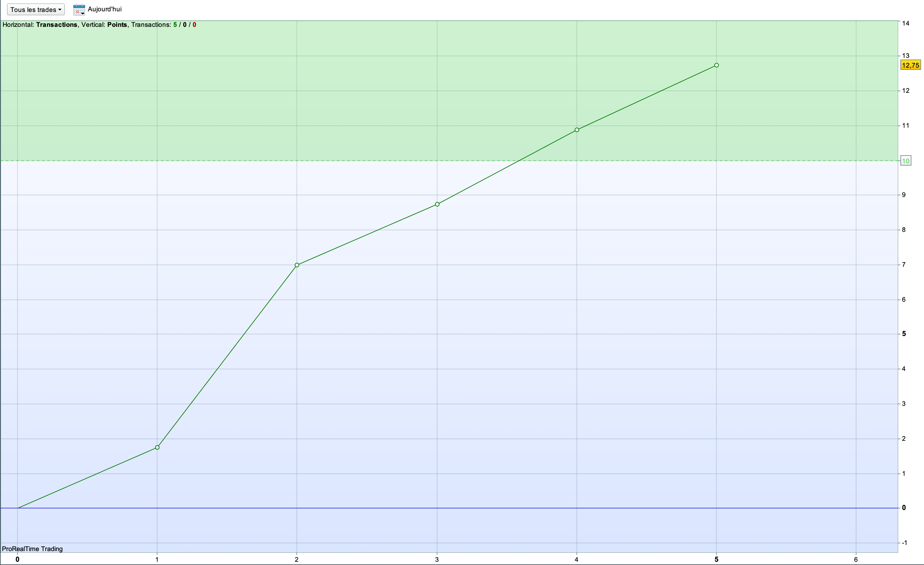Click the data point at transaction 1
Viewport: 924px width, 565px height.
[157, 448]
